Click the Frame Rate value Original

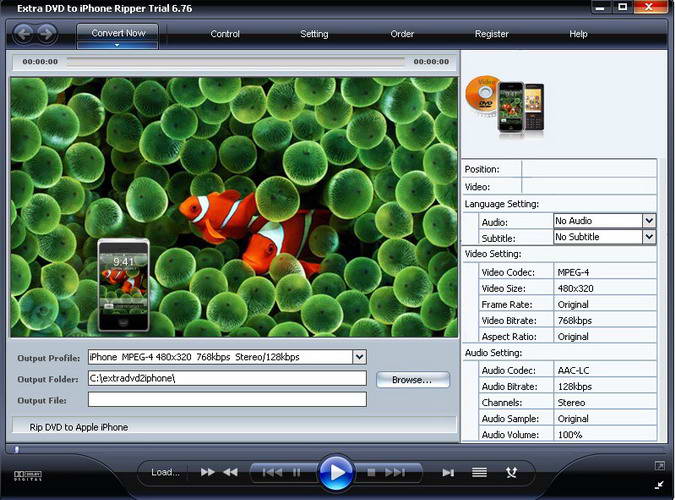573,304
